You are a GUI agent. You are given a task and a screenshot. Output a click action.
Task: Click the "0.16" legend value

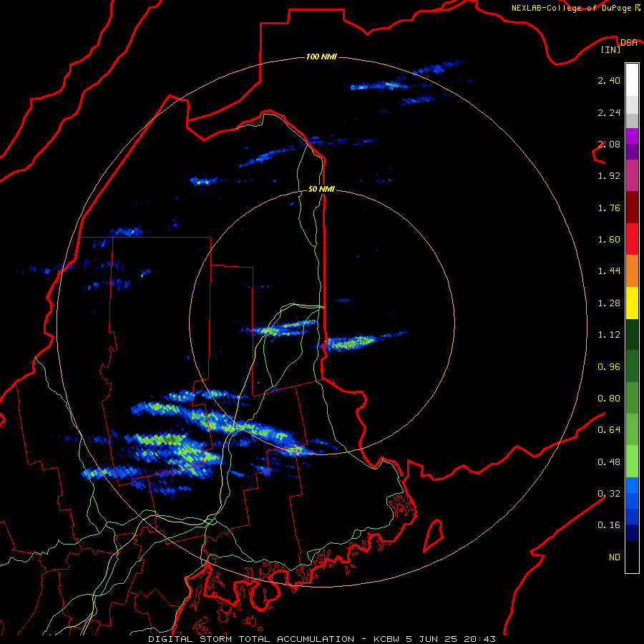[609, 525]
